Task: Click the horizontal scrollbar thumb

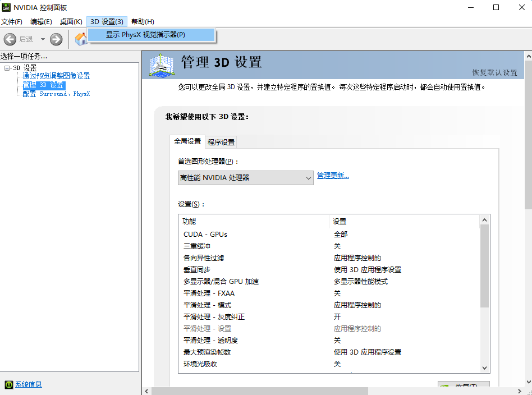Action: 260,391
